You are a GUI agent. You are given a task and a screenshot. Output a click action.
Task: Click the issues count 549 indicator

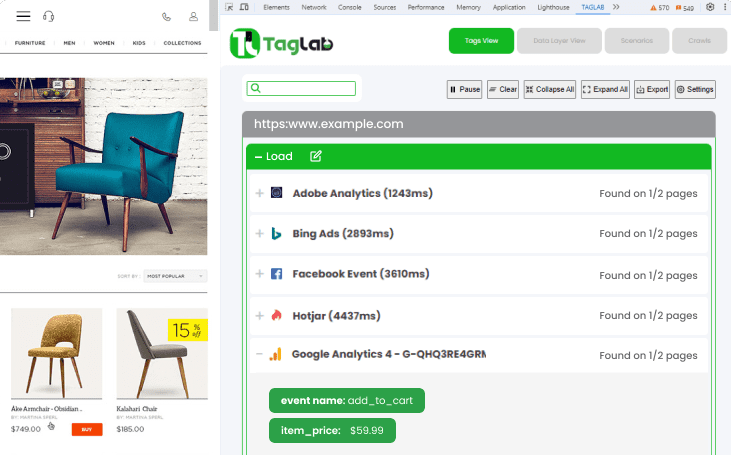(685, 7)
